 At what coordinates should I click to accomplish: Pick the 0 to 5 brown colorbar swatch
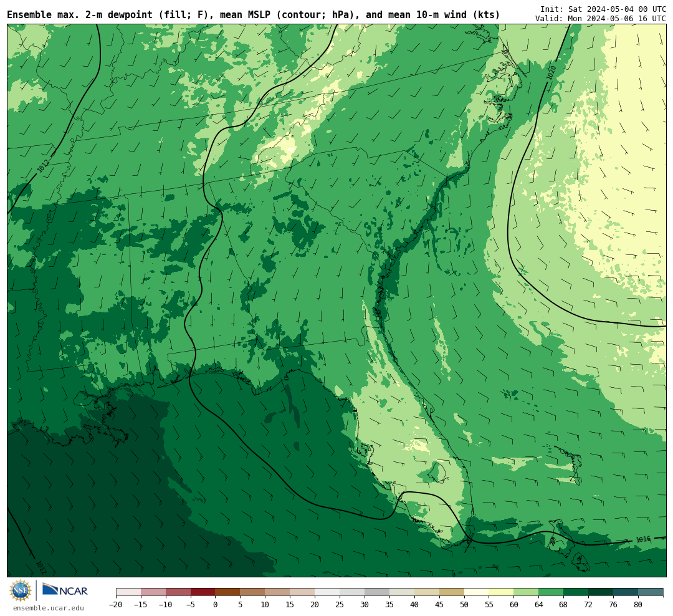(x=228, y=592)
